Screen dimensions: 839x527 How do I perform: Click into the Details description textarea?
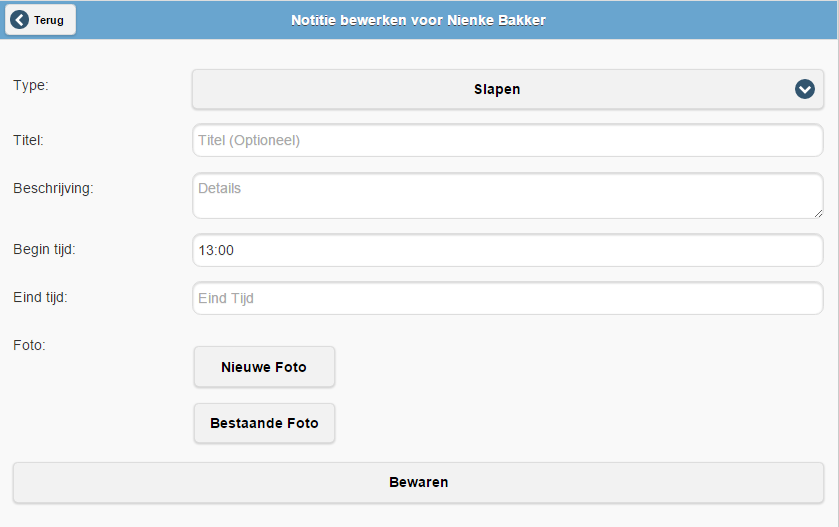coord(507,195)
